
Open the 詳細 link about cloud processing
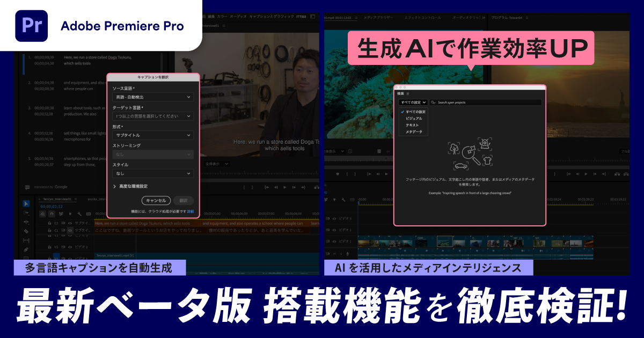(x=189, y=212)
